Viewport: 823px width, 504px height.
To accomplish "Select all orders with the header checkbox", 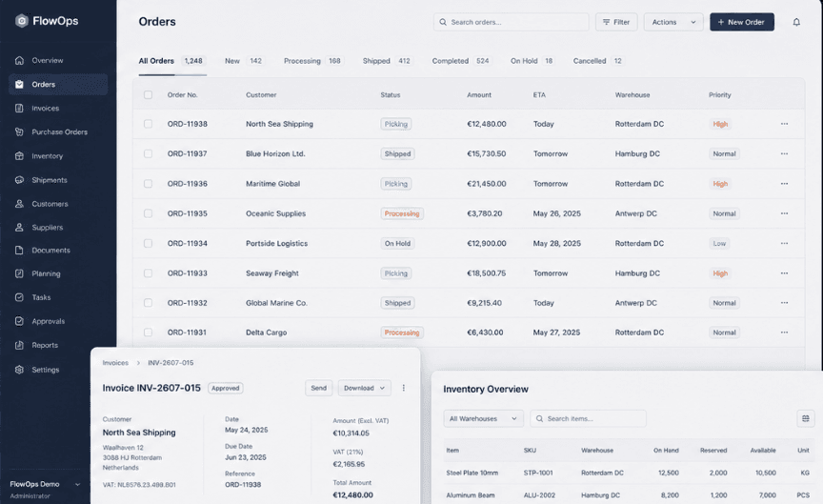I will coord(148,95).
